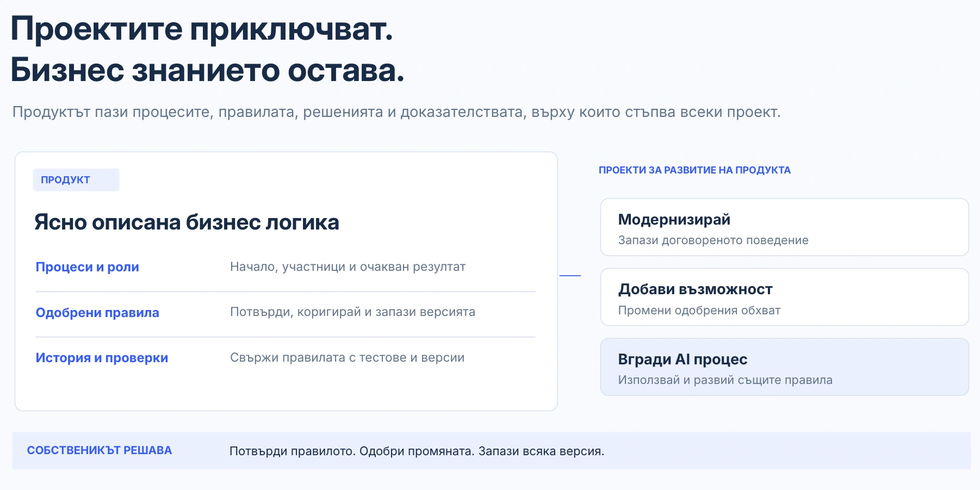Click the ПРОДУКТ badge
Image resolution: width=980 pixels, height=490 pixels.
(x=76, y=180)
